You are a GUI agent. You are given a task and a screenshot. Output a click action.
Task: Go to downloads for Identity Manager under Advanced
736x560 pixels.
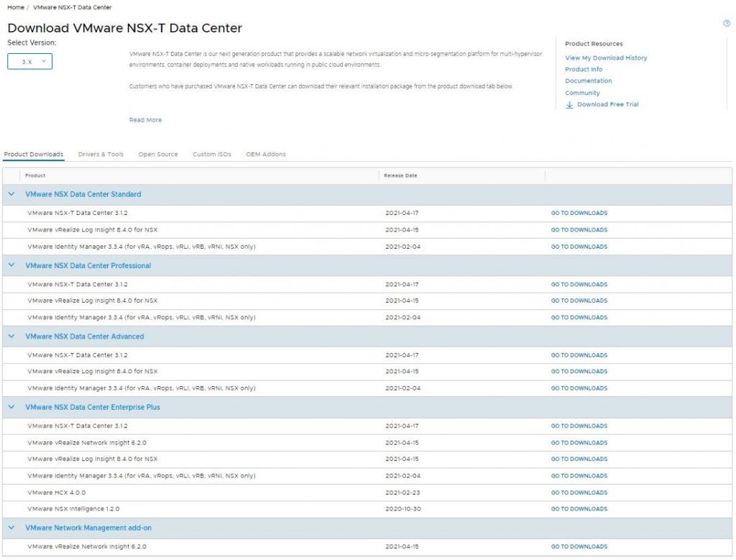(579, 388)
